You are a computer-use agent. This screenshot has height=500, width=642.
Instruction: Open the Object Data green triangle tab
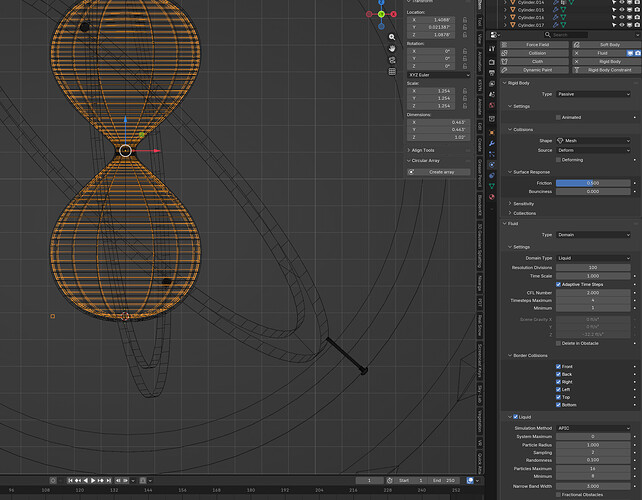492,186
